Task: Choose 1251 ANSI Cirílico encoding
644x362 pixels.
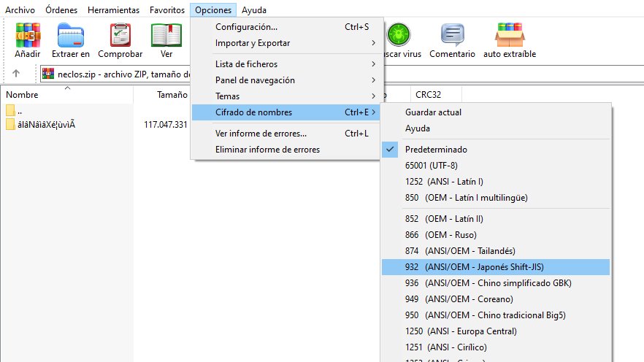Action: (496, 347)
